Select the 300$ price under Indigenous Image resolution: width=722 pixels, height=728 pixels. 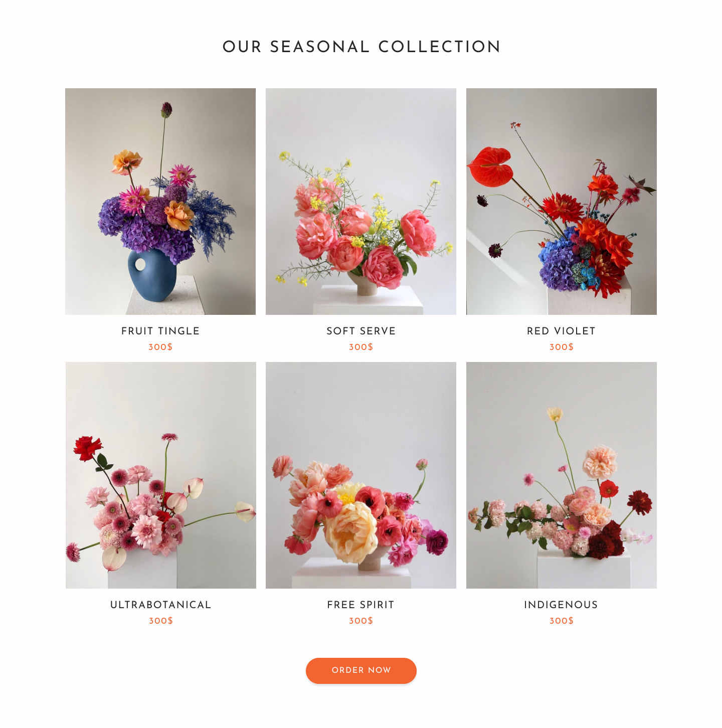(x=562, y=621)
